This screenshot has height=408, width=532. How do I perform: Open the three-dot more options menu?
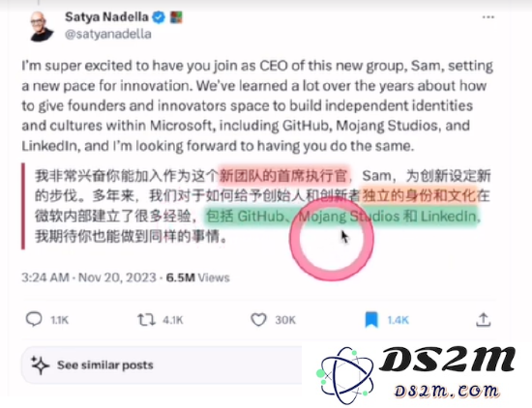[x=488, y=17]
